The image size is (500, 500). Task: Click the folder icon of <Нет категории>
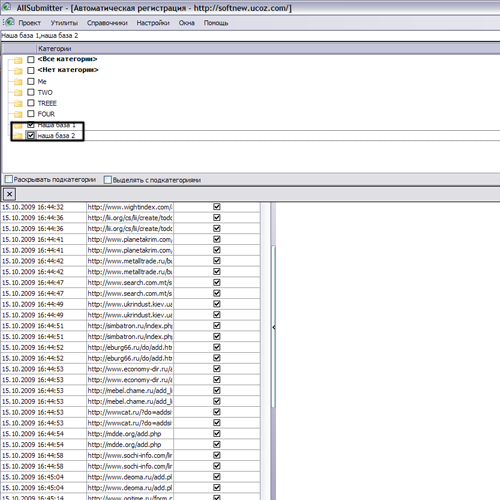point(18,71)
